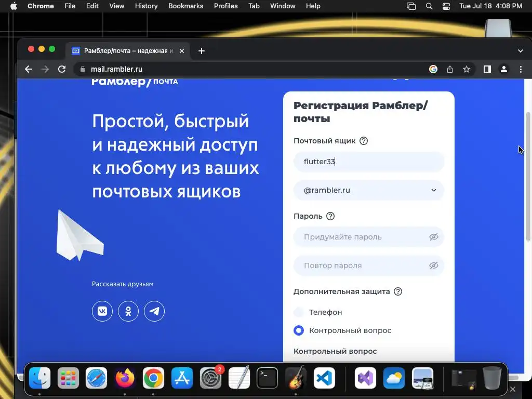The image size is (532, 399).
Task: Click the Повтор пароля field
Action: [369, 265]
